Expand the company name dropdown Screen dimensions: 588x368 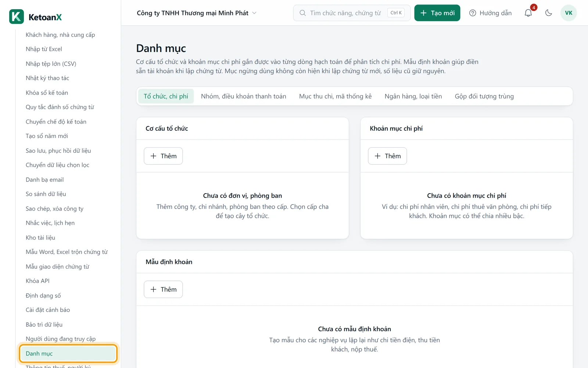point(197,13)
